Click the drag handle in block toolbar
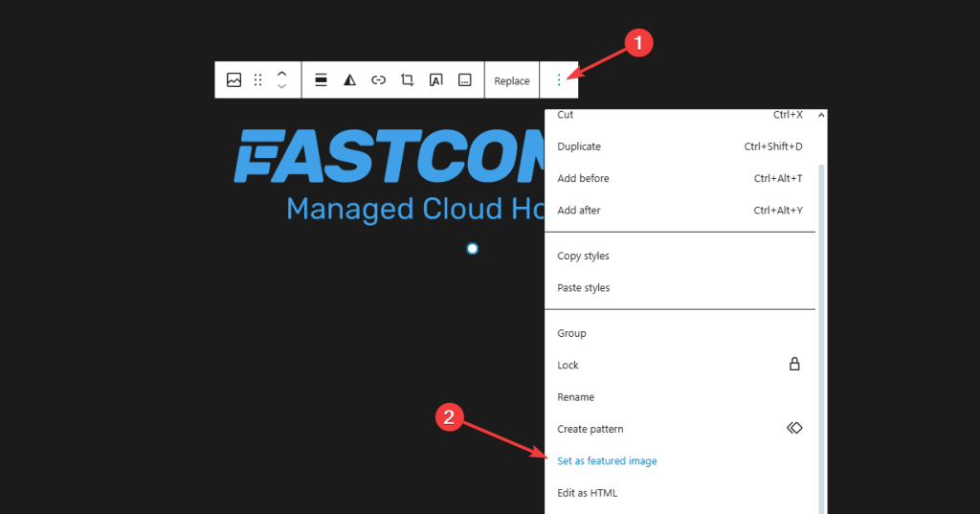 257,80
